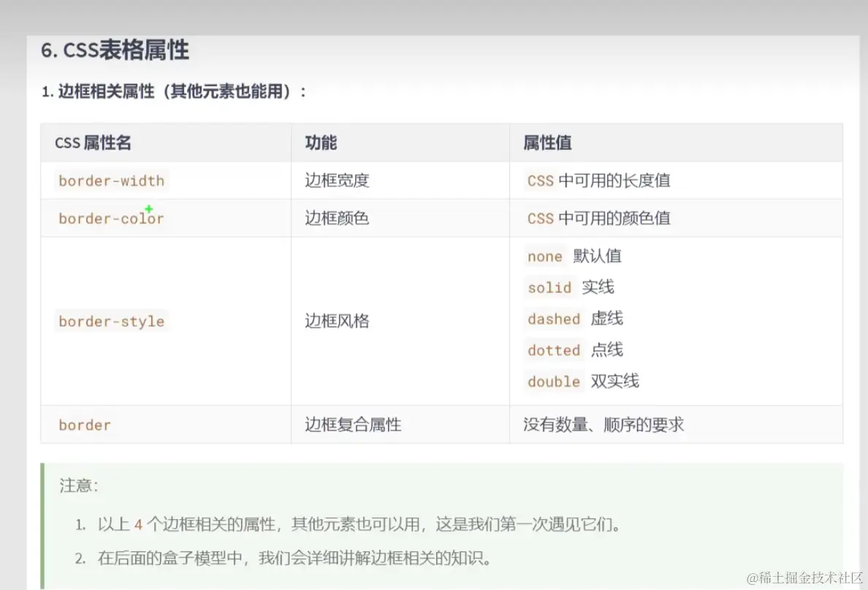Click the 'dotted' code value
868x590 pixels.
554,351
